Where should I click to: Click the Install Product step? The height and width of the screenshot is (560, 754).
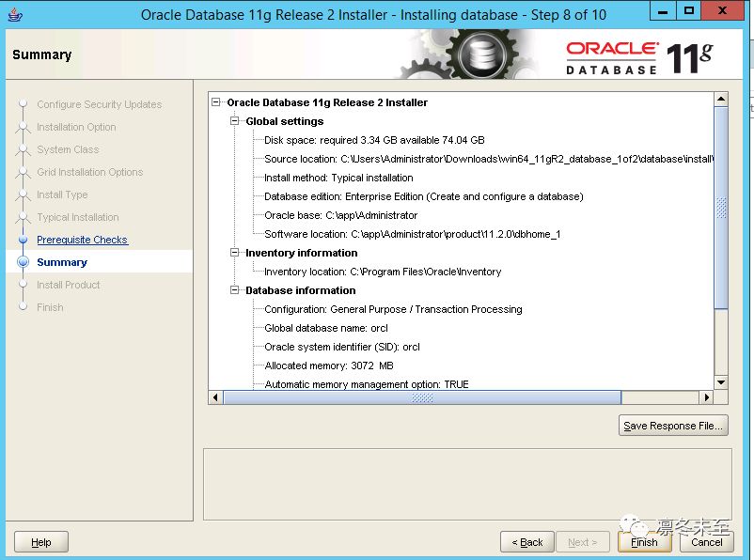tap(69, 285)
